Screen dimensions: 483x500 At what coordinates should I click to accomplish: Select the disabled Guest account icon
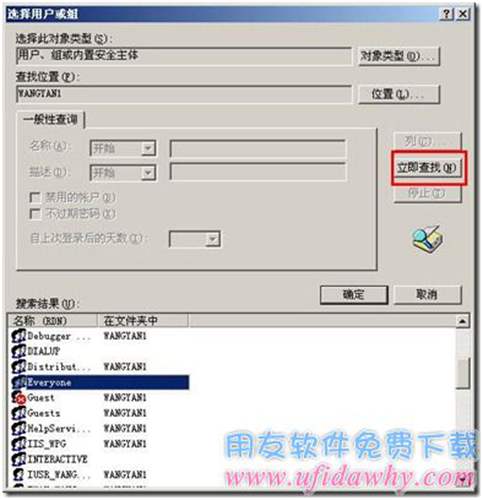[x=19, y=397]
